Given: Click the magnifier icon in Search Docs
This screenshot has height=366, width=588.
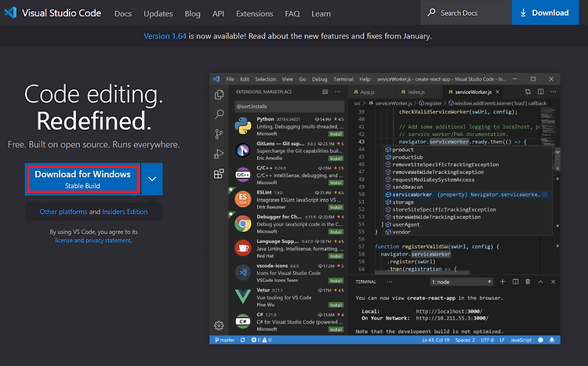Looking at the screenshot, I should (431, 13).
